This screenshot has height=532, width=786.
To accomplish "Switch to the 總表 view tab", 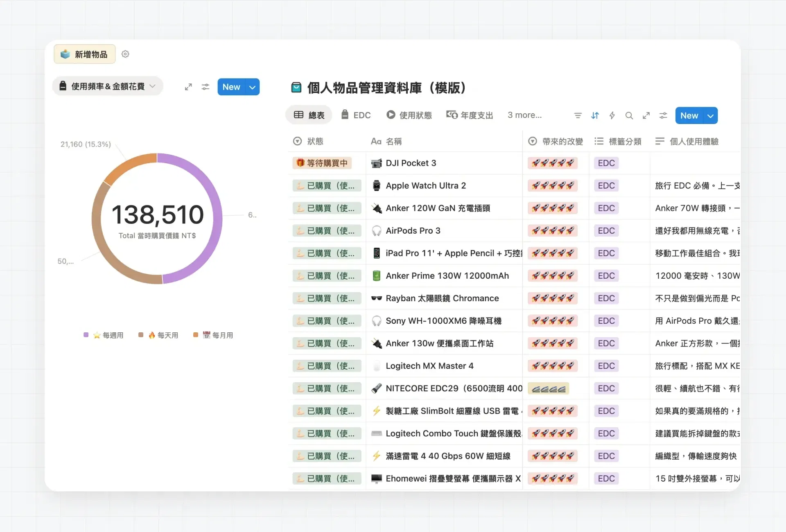I will 309,115.
